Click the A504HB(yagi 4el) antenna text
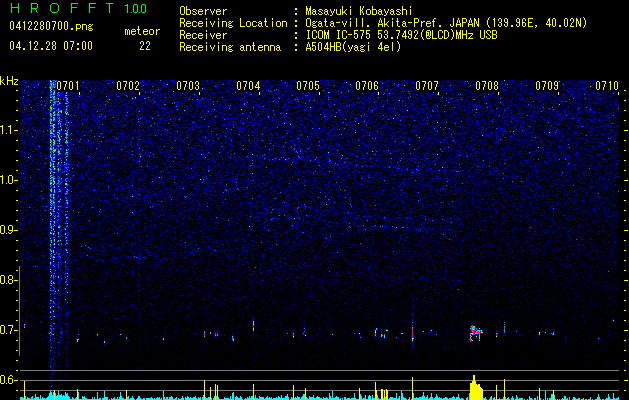Viewport: 629px width, 400px height. 353,47
